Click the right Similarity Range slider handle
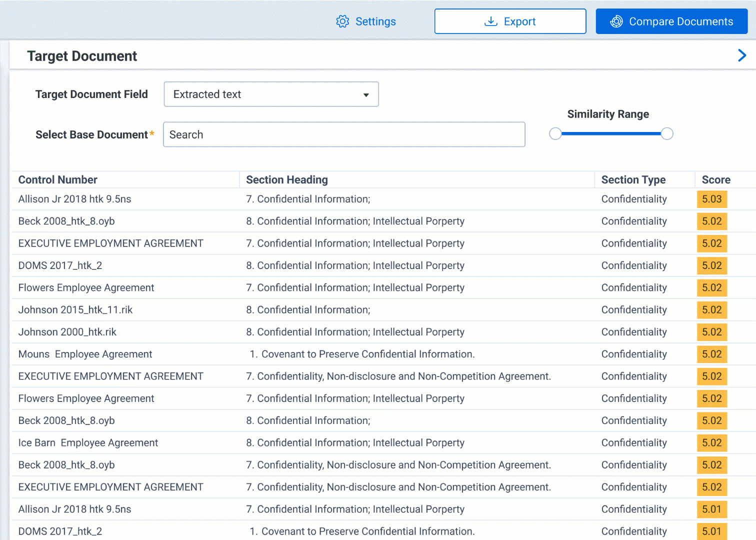Viewport: 756px width, 540px height. 667,134
